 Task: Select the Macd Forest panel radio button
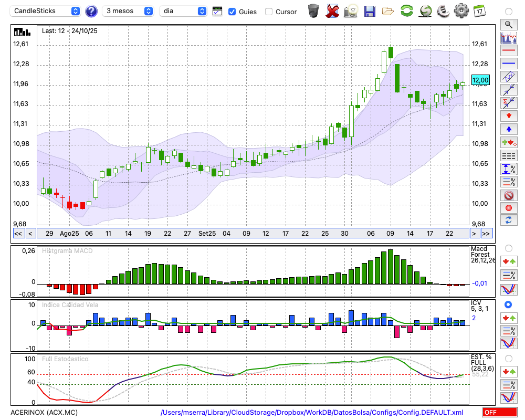[x=508, y=248]
